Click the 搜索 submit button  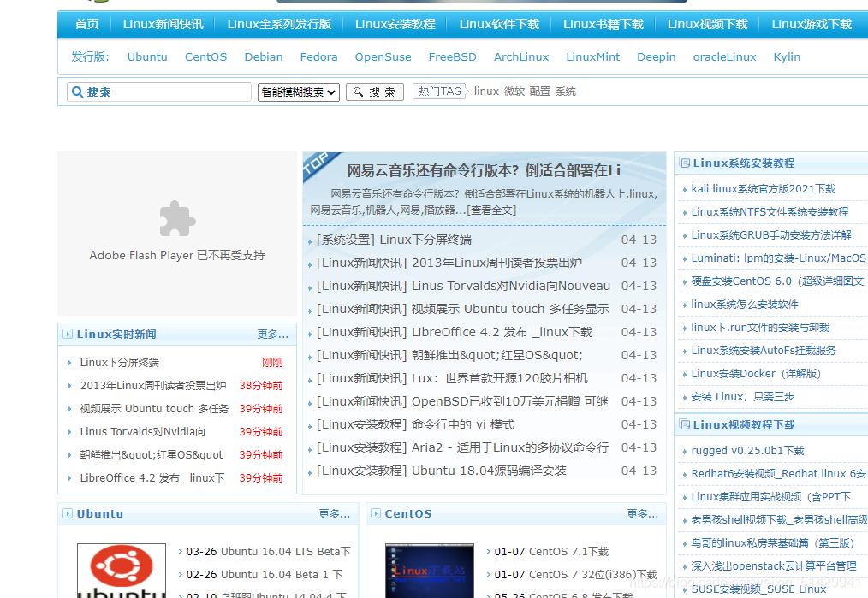[x=375, y=92]
